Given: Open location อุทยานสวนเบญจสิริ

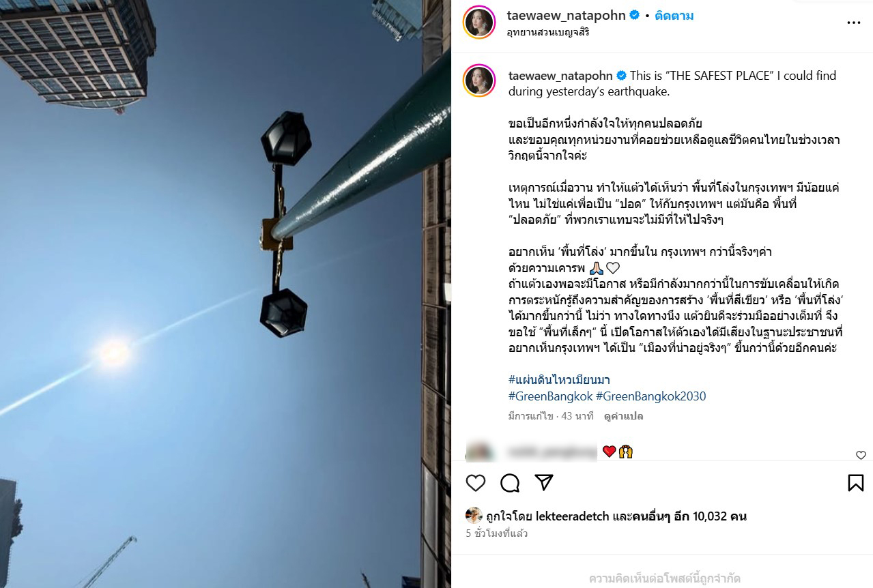Looking at the screenshot, I should (548, 32).
